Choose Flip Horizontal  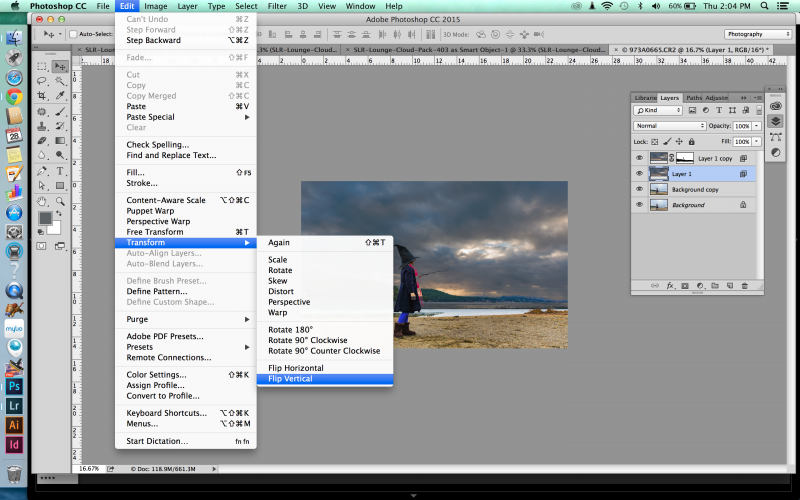(x=325, y=368)
